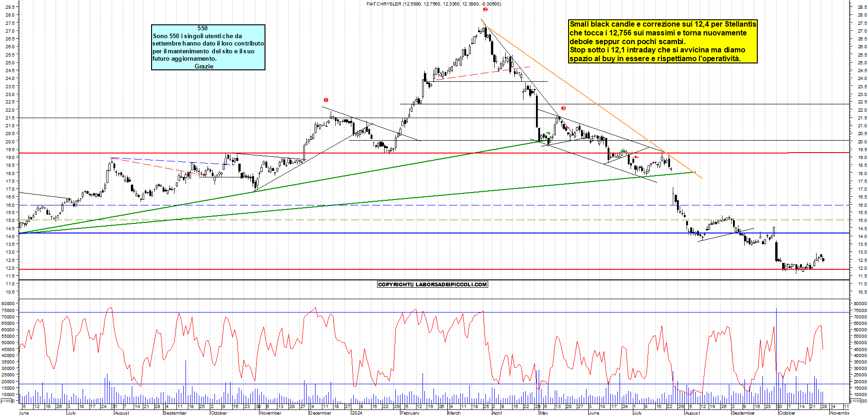Click the "550" heading in the cyan box
This screenshot has height=415, width=868.
(x=203, y=28)
